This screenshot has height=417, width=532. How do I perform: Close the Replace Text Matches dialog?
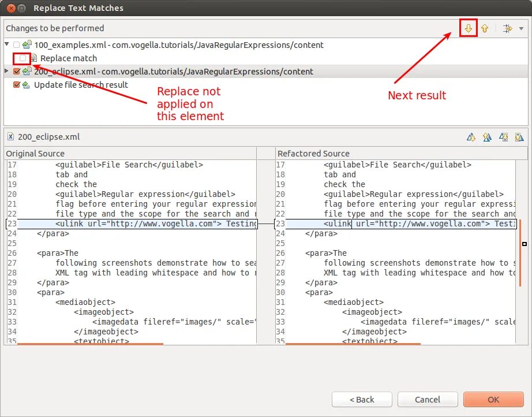coord(11,8)
